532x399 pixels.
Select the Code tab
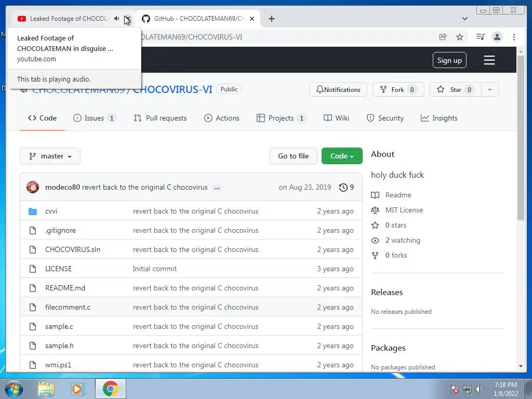(43, 118)
